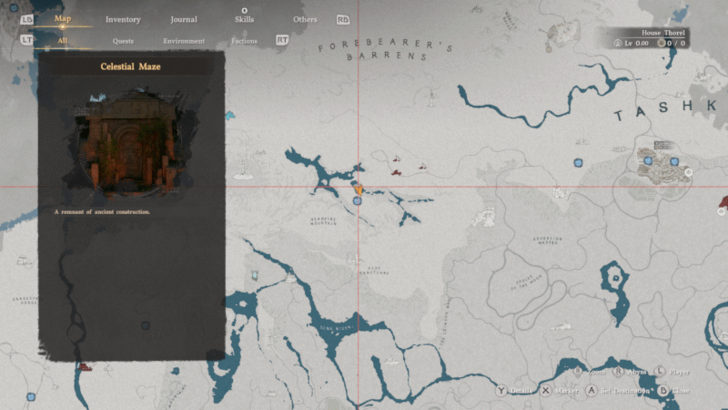Viewport: 728px width, 410px height.
Task: Click the blue waypoint in top-left corner
Action: [14, 8]
